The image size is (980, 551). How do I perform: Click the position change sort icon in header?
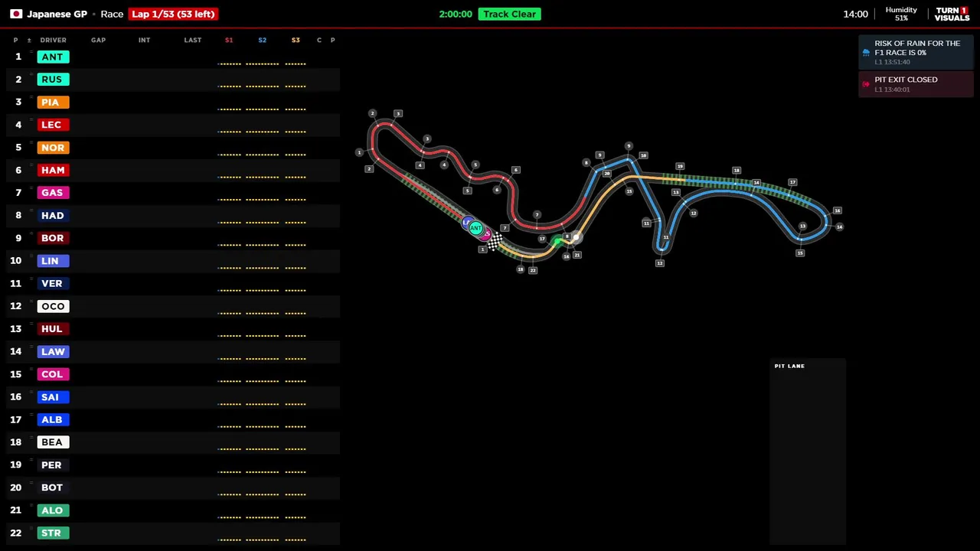click(29, 40)
